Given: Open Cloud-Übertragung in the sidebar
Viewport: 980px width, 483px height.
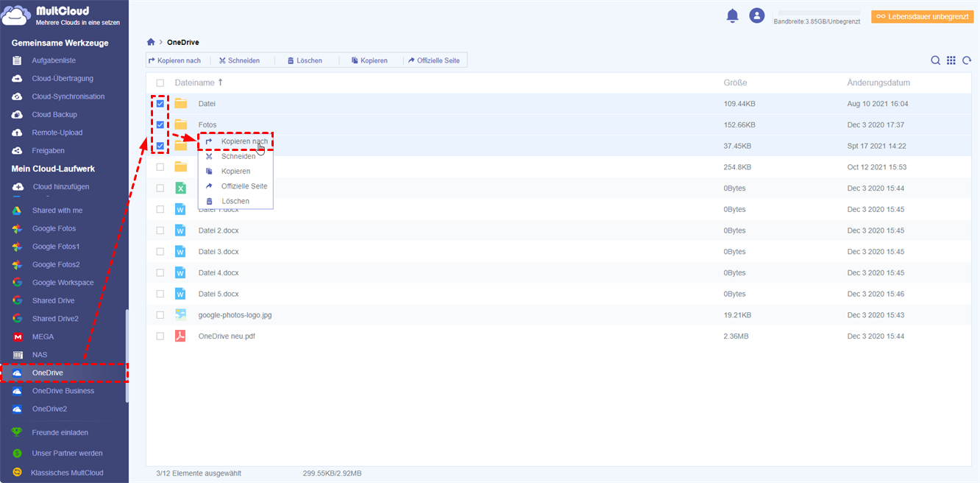Looking at the screenshot, I should click(x=63, y=78).
